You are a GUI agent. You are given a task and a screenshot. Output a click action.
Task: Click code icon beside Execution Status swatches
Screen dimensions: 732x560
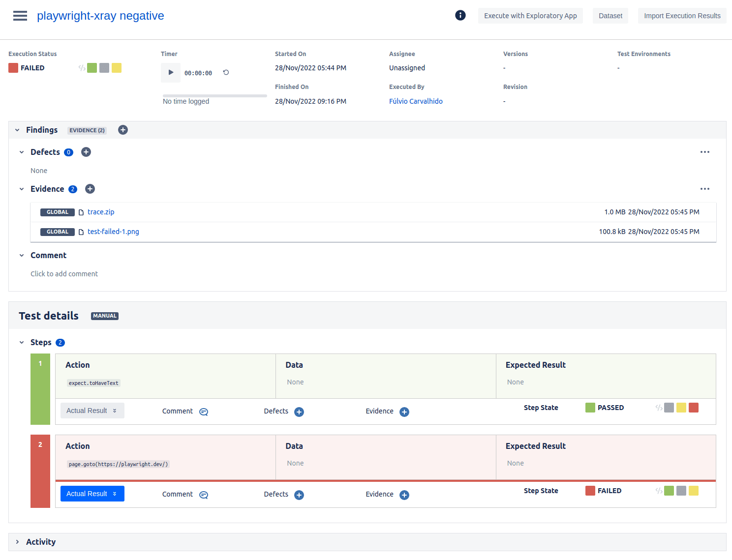82,68
